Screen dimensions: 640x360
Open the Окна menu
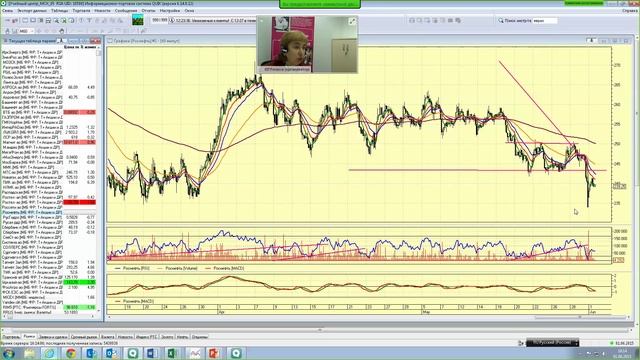click(189, 11)
